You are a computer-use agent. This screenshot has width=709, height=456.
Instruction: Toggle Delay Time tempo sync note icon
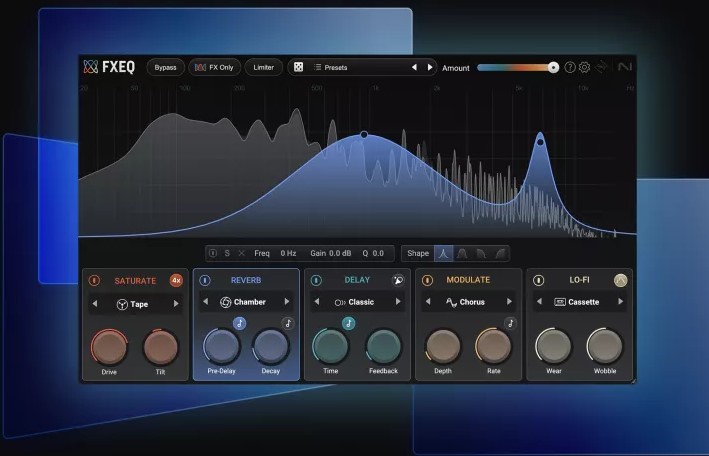click(348, 323)
